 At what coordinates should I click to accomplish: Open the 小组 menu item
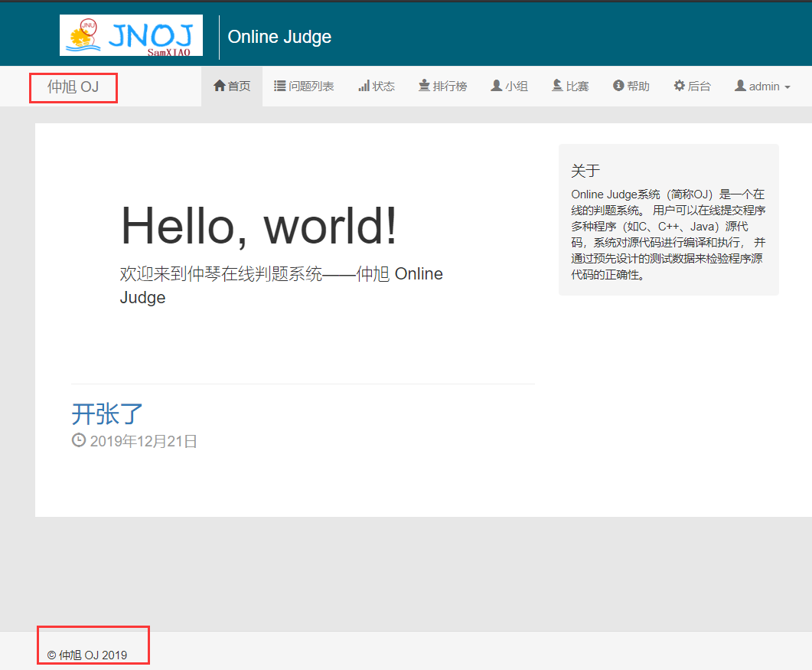pos(510,87)
